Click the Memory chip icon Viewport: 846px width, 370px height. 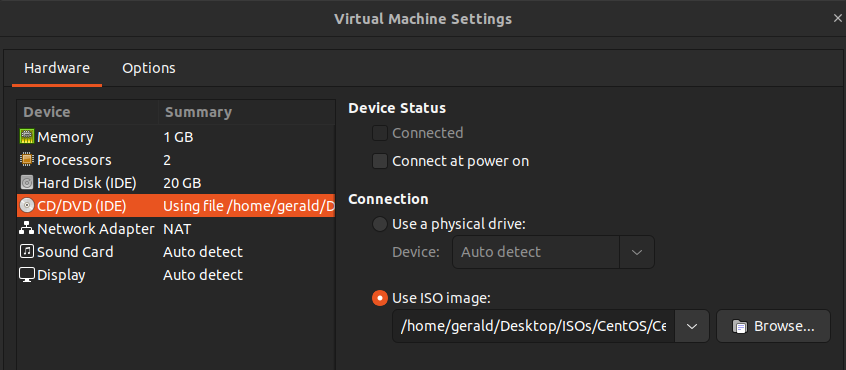click(x=27, y=137)
